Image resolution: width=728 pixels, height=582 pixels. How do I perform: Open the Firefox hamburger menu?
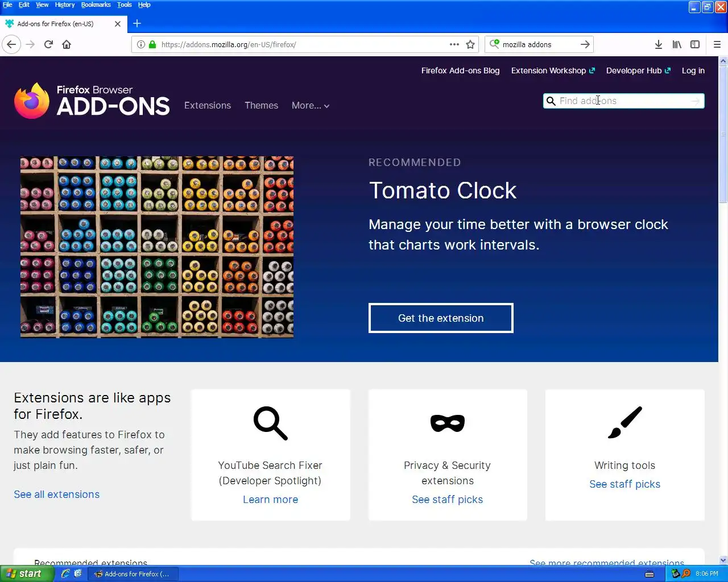[717, 44]
